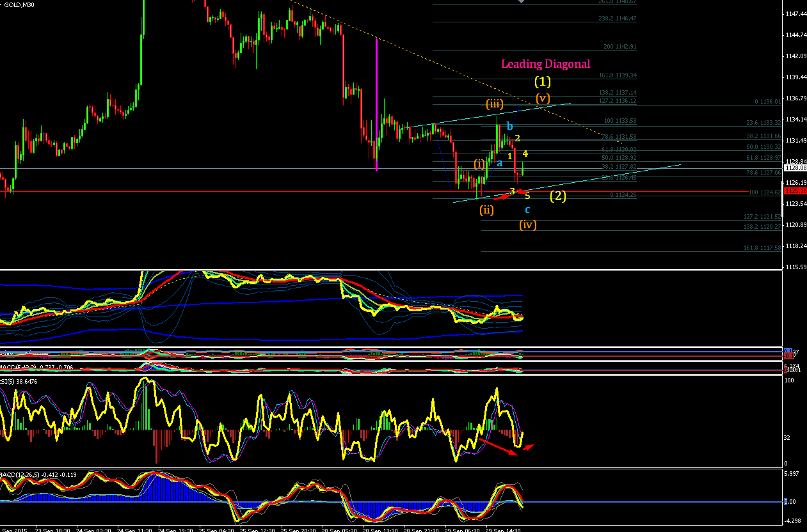Click Fibonacci level '200 1142.91'
The width and height of the screenshot is (807, 532).
coord(620,47)
